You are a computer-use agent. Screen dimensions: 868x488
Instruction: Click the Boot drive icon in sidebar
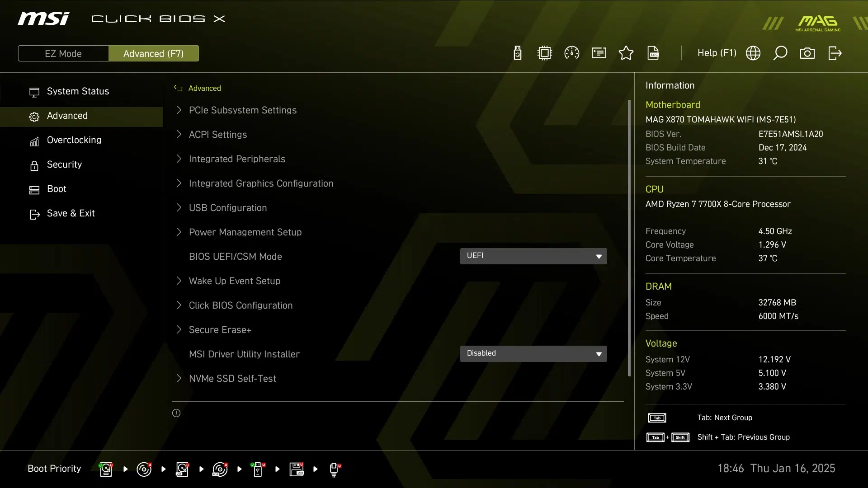coord(34,190)
